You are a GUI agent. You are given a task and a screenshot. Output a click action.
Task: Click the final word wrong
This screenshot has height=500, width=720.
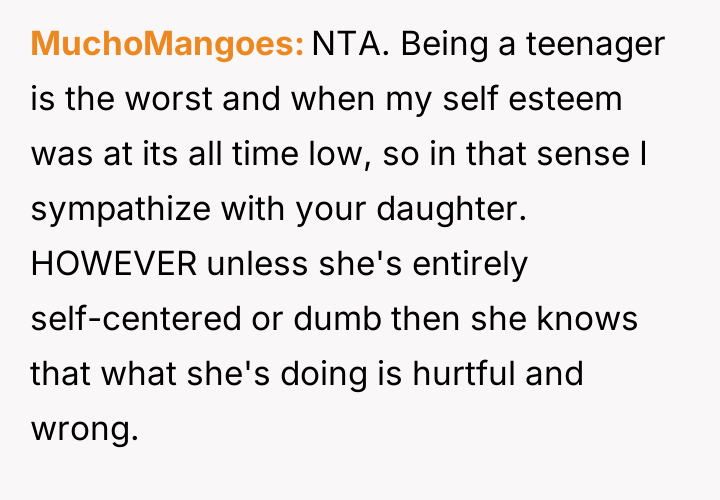click(82, 430)
